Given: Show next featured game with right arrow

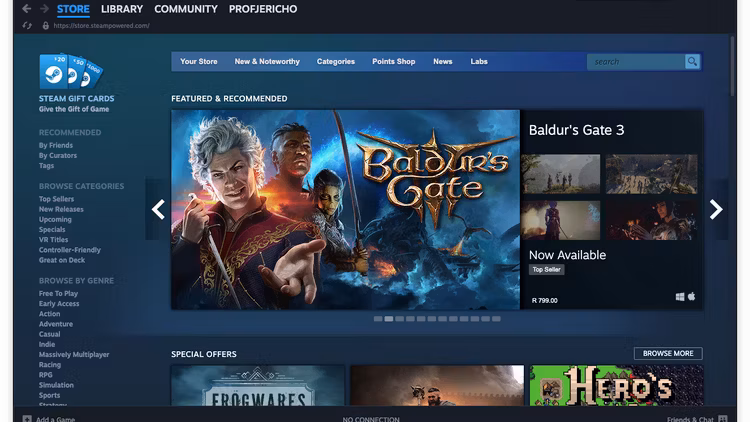Looking at the screenshot, I should tap(716, 209).
